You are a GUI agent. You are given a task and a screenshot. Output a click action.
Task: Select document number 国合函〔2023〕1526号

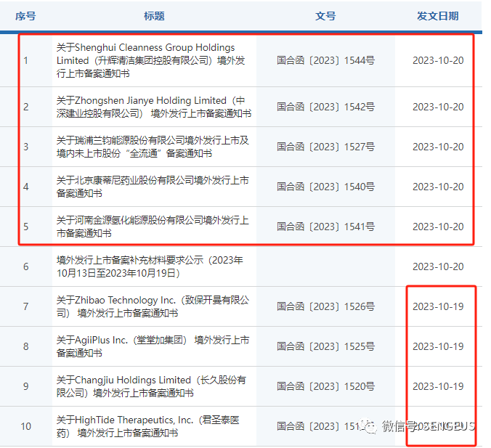(x=325, y=306)
